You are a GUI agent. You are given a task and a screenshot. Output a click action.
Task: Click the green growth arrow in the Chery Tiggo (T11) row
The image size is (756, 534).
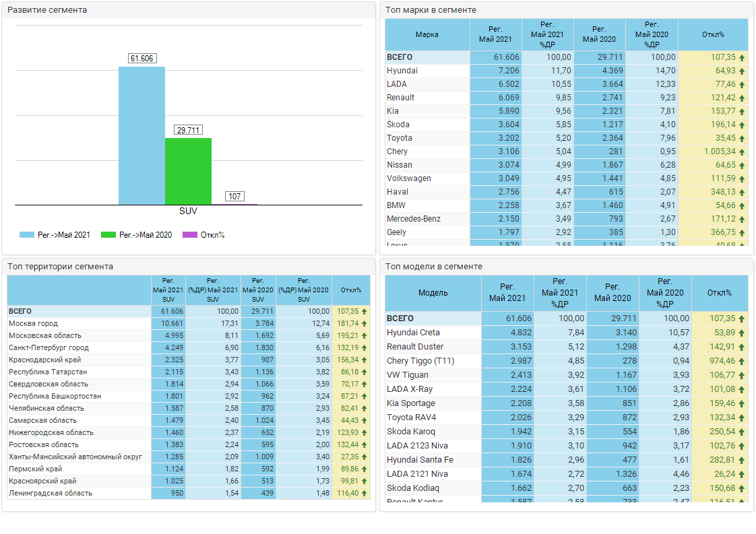click(x=742, y=361)
